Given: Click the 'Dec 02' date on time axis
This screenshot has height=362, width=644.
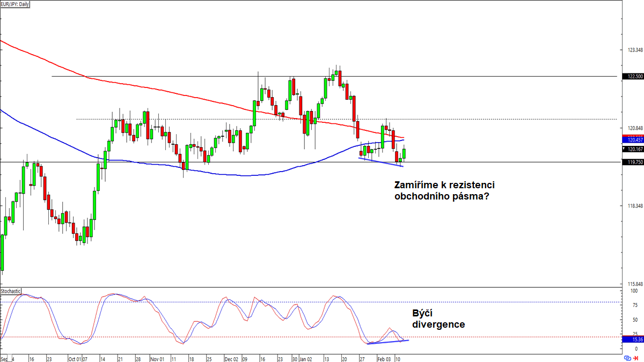Looking at the screenshot, I should click(232, 358).
